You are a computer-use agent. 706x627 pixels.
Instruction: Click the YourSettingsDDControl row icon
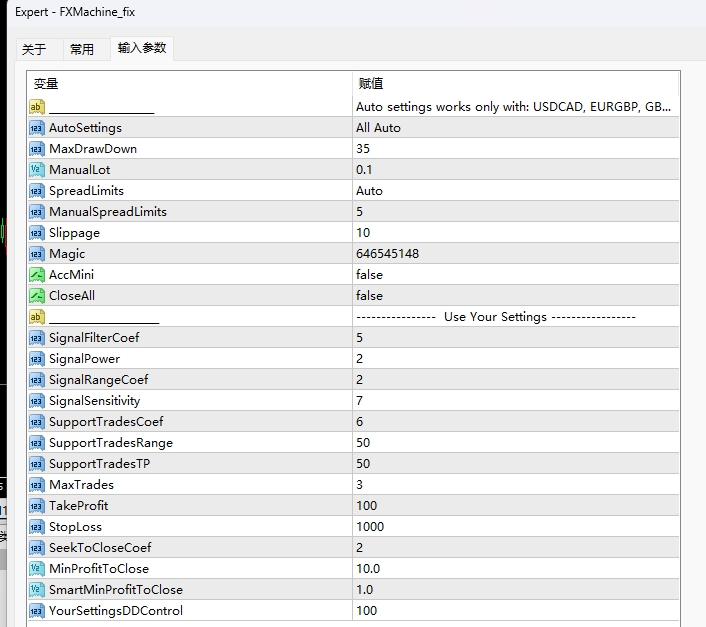pos(37,611)
